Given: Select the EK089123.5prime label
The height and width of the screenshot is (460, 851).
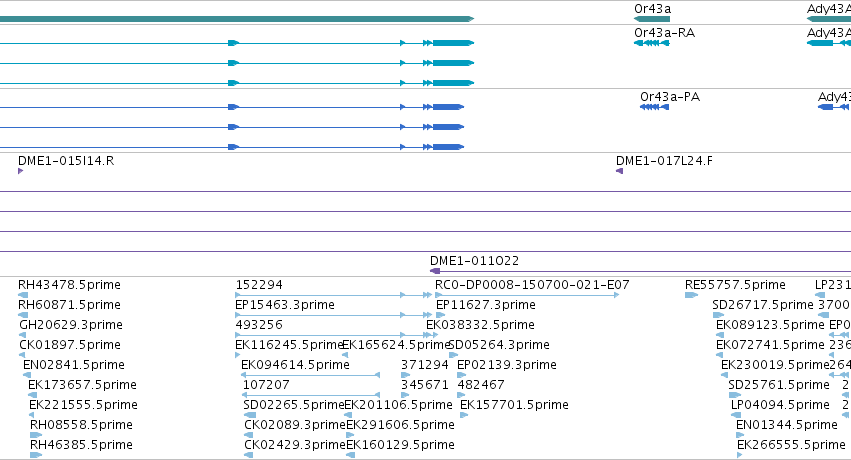Looking at the screenshot, I should [x=770, y=325].
